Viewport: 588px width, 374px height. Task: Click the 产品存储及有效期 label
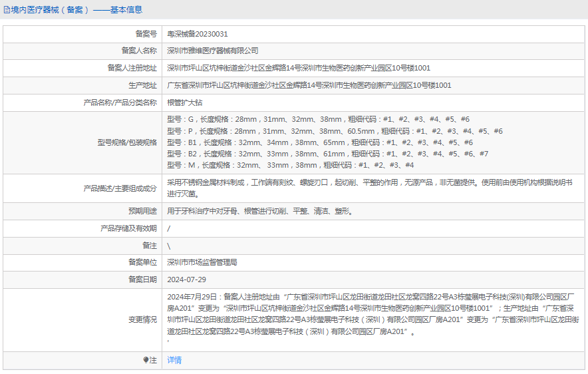click(128, 228)
